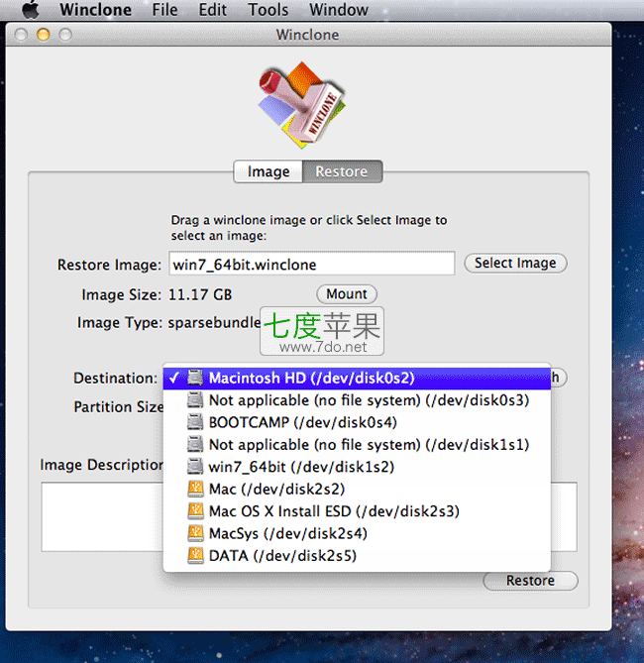Viewport: 644px width, 663px height.
Task: Open the Edit menu
Action: click(x=213, y=10)
